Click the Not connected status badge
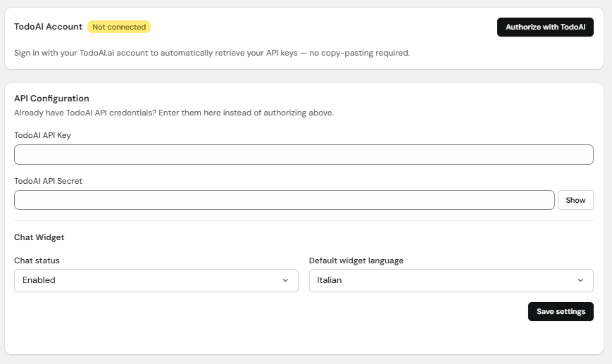612x364 pixels. (x=119, y=27)
